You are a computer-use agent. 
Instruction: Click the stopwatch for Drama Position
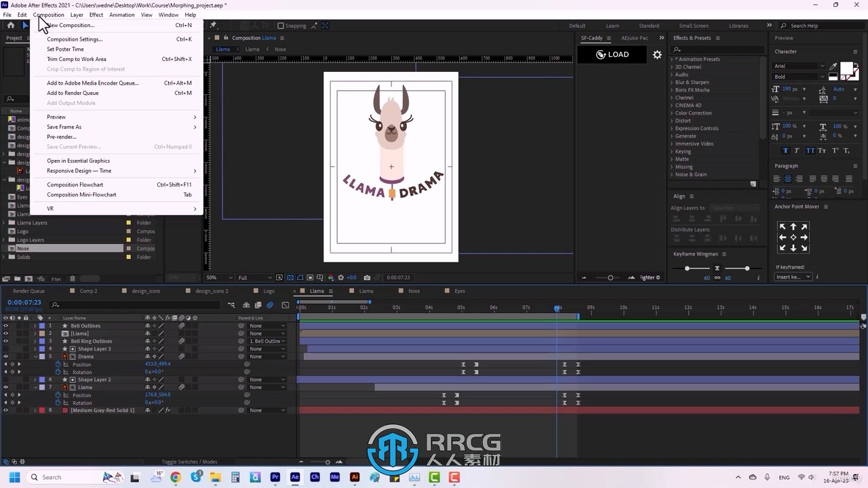tap(58, 364)
